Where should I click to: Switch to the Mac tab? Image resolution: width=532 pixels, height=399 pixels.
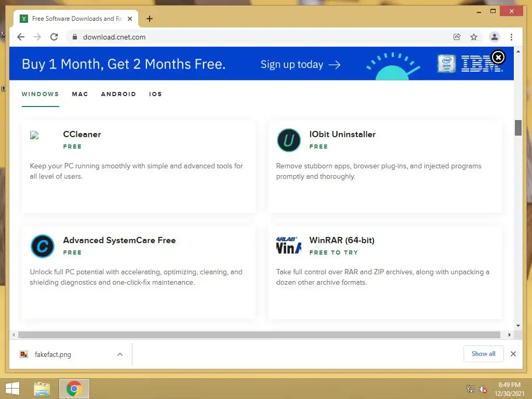click(80, 94)
